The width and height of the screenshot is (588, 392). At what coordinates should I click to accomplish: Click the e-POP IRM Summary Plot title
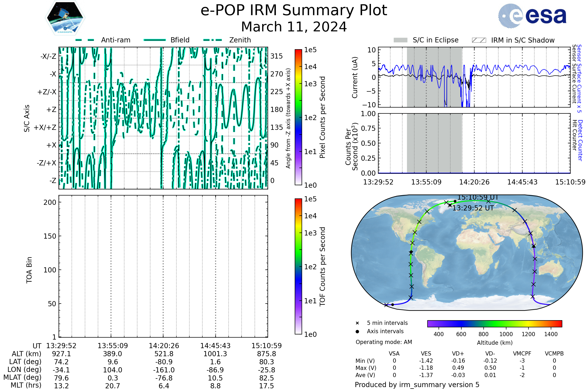coord(294,11)
